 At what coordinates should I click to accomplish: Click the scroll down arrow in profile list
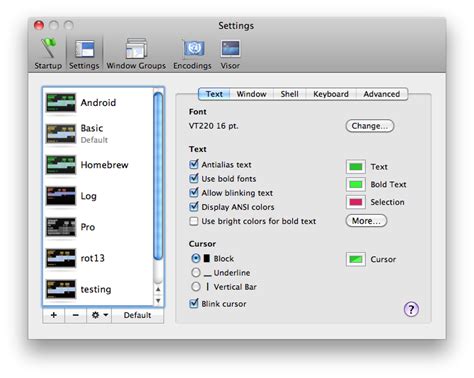(158, 300)
